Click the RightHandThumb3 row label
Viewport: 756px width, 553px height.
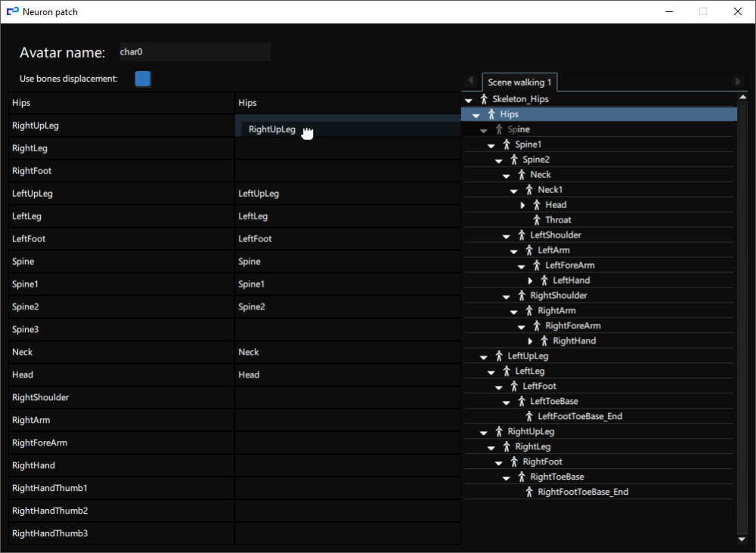pyautogui.click(x=50, y=533)
